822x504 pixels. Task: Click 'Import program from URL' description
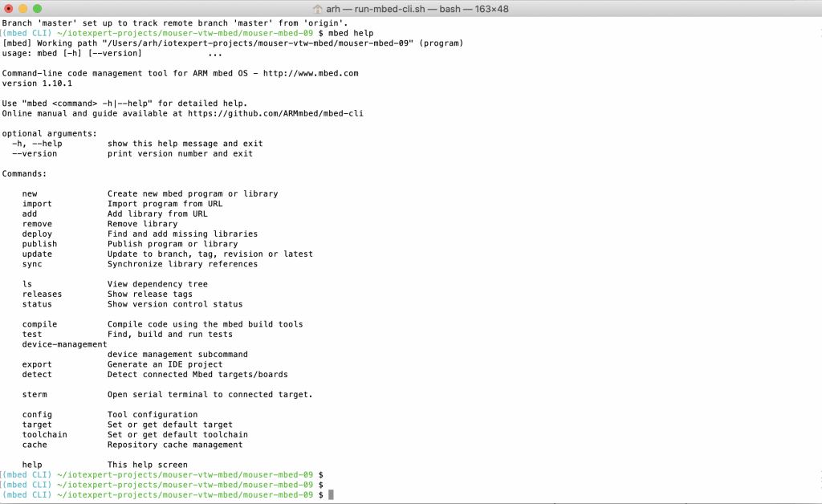click(x=165, y=204)
